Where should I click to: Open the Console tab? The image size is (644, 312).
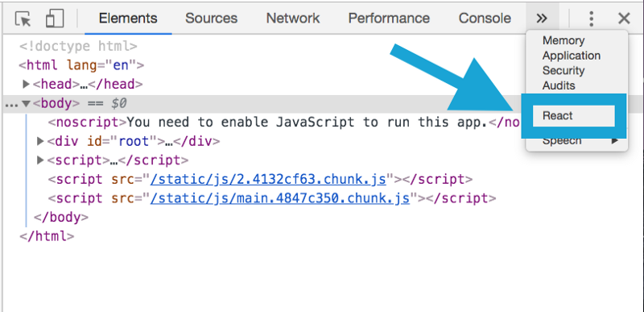click(485, 18)
